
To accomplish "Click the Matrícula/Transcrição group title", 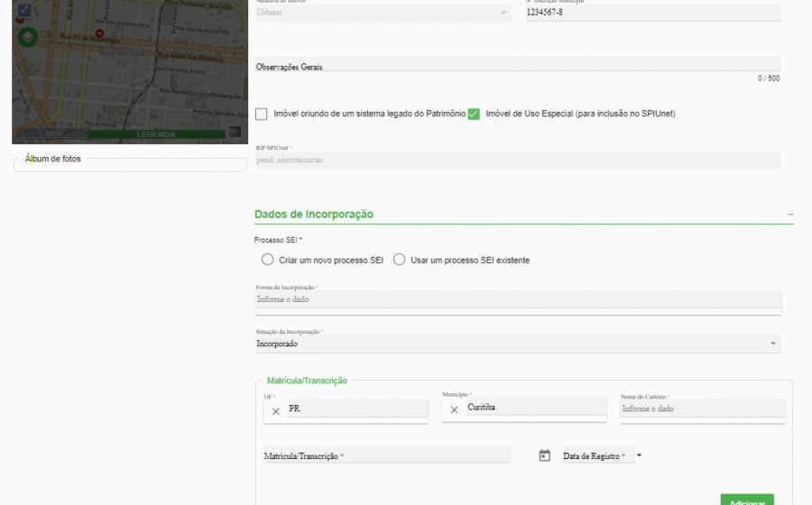I will pos(307,381).
